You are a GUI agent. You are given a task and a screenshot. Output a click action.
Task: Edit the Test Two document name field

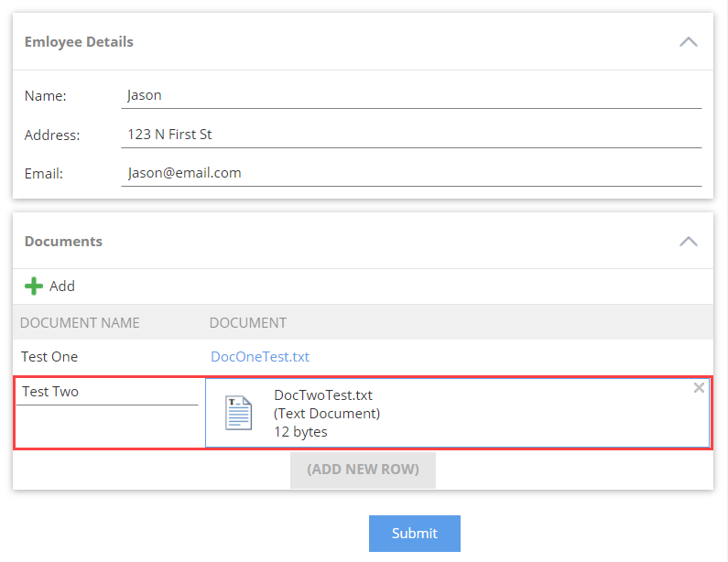click(x=108, y=392)
